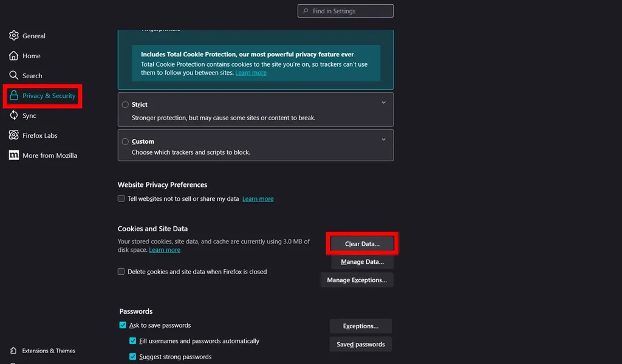Open Learn more link for Total Cookie Protection

pos(251,73)
